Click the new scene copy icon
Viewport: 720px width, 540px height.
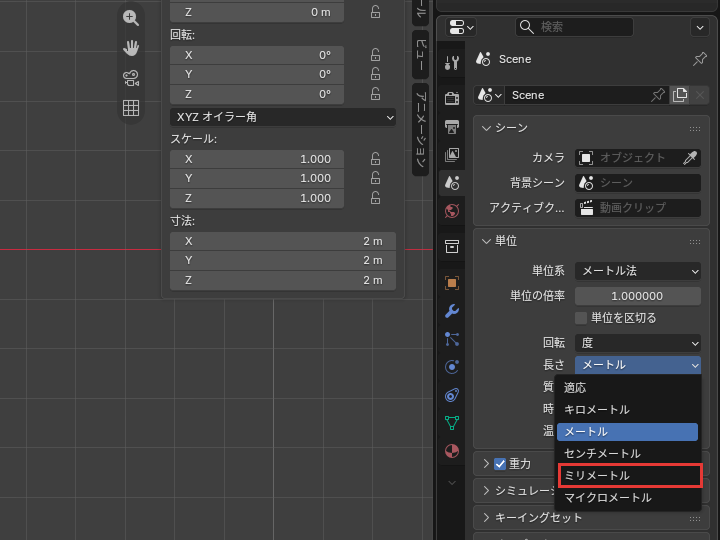680,95
